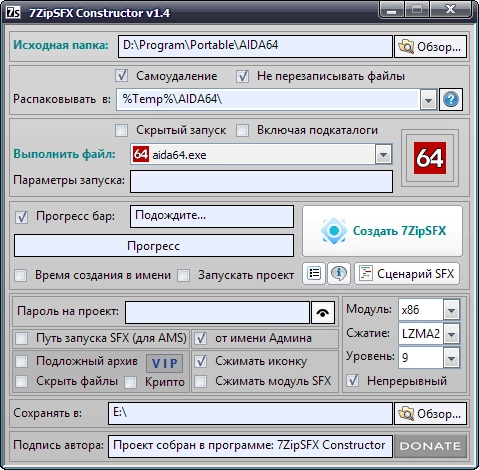Click the E:\ save path field
This screenshot has height=470, width=479.
coord(250,413)
